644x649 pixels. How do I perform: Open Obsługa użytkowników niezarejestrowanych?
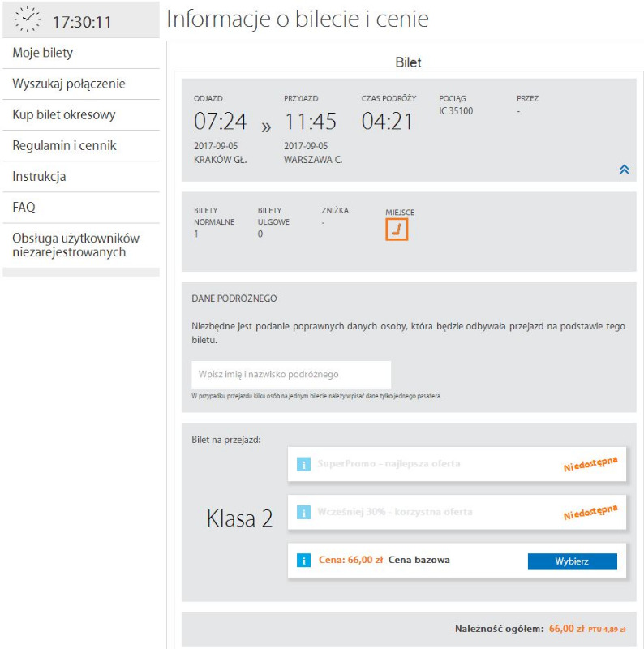(x=76, y=245)
